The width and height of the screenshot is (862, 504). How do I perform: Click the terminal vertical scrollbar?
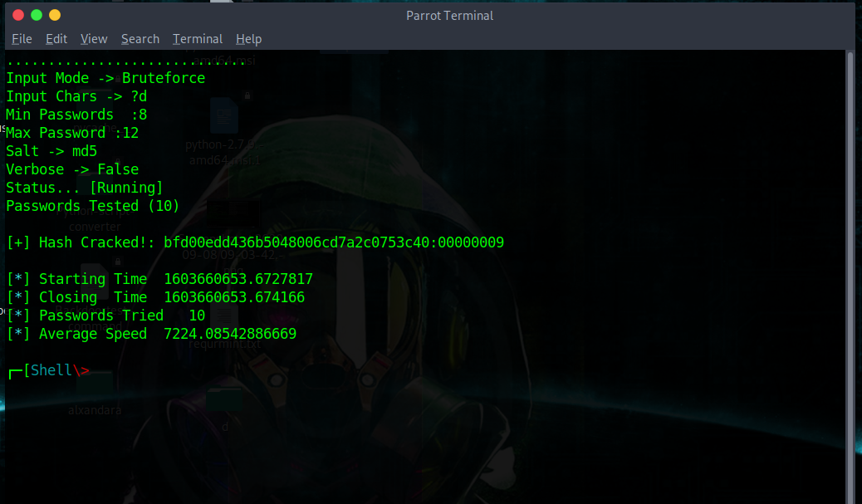point(850,276)
